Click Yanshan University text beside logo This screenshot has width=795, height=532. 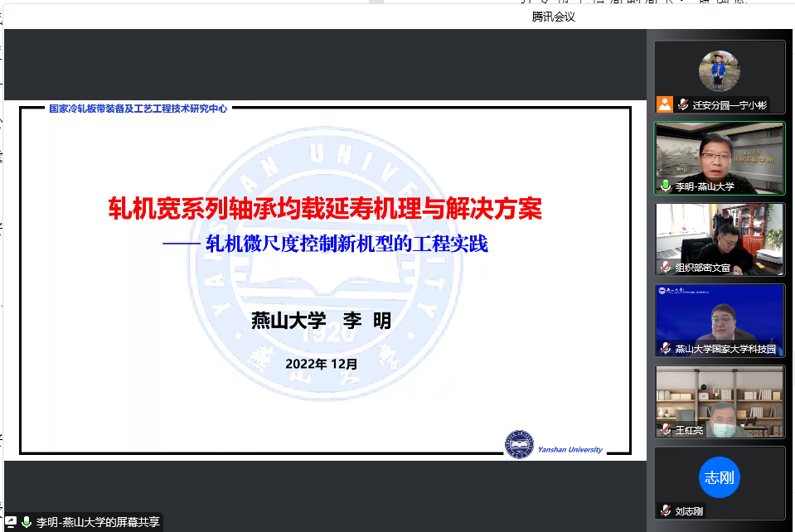pyautogui.click(x=570, y=449)
